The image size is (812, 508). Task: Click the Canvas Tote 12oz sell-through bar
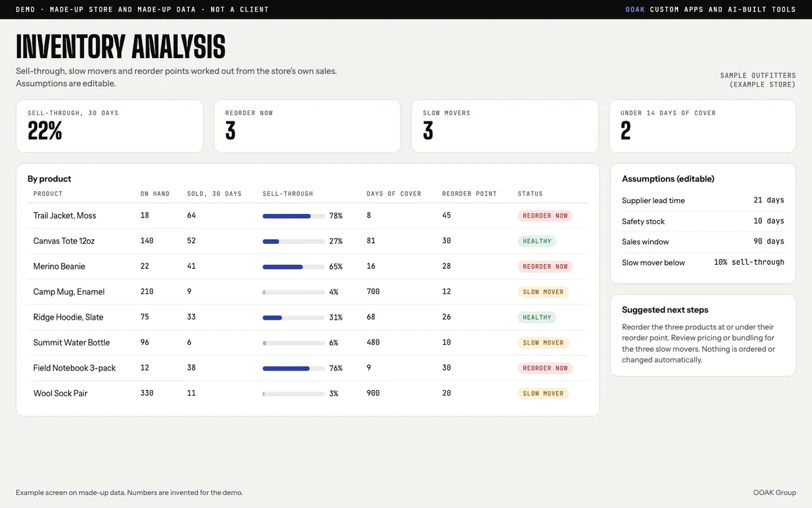[294, 241]
